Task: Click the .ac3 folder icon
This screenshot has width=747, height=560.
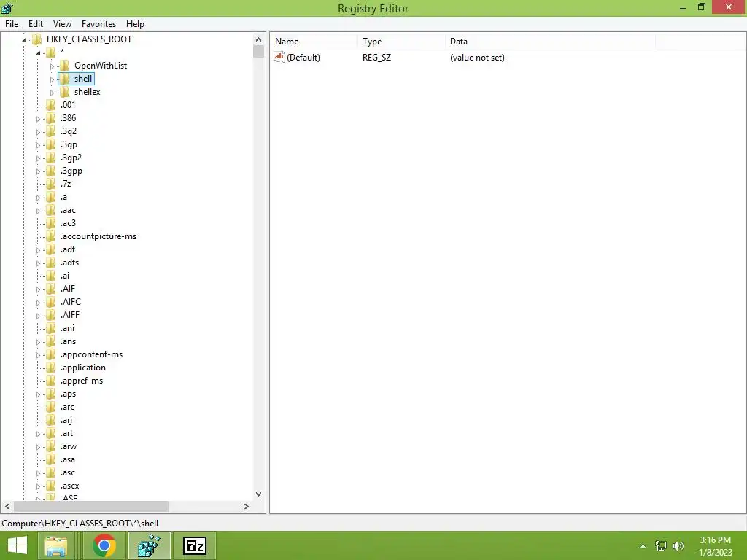Action: (x=50, y=223)
